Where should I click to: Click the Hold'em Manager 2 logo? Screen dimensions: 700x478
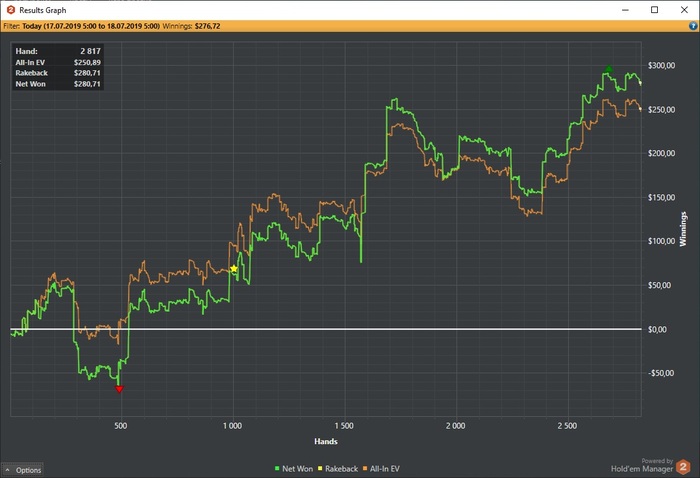coord(683,467)
